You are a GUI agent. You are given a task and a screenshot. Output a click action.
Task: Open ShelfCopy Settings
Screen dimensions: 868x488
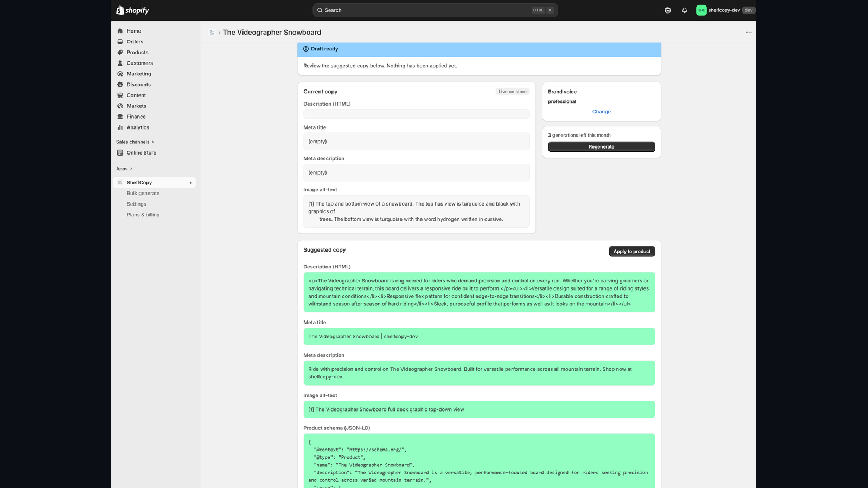coord(137,204)
